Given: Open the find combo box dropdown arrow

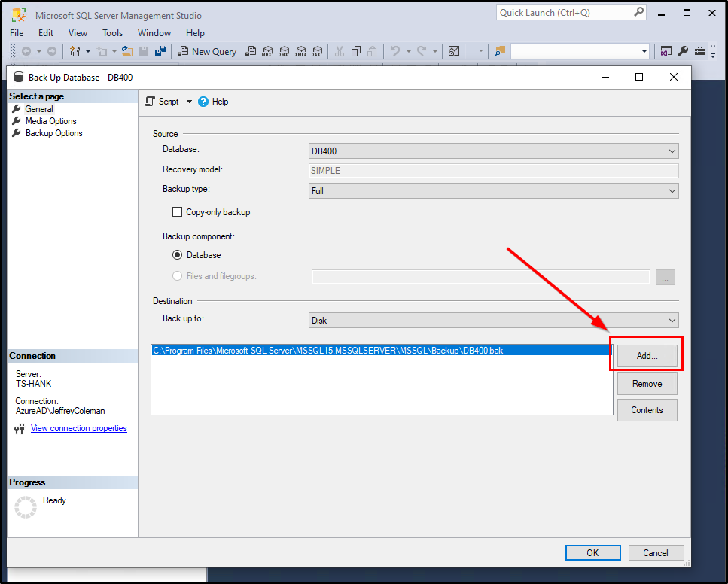Looking at the screenshot, I should tap(644, 51).
